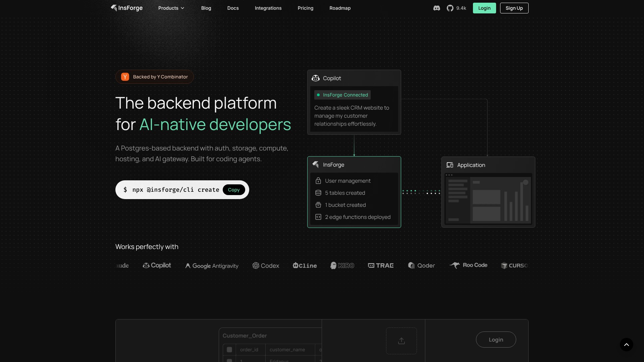Click the Copilot logo in the partners row
Viewport: 644px width, 362px height.
(157, 265)
